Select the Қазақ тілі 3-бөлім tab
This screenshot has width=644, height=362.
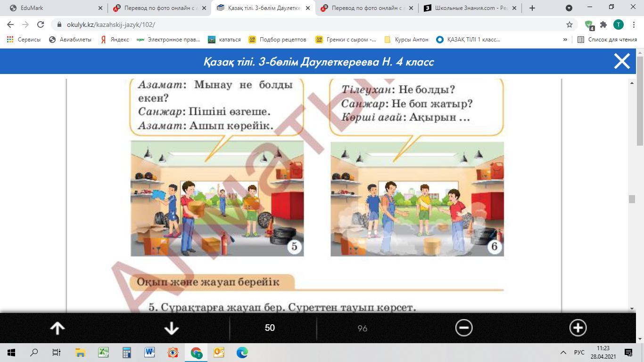click(263, 8)
